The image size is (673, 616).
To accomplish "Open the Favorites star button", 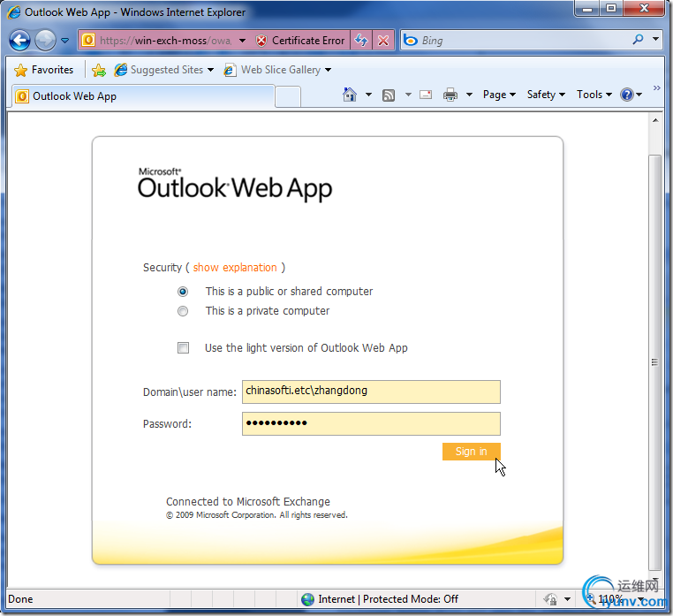I will 44,70.
